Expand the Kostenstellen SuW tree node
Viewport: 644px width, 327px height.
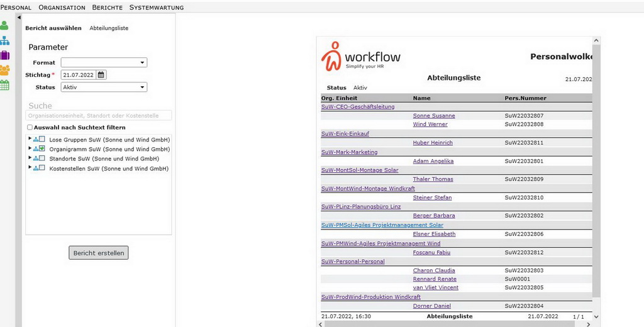30,167
